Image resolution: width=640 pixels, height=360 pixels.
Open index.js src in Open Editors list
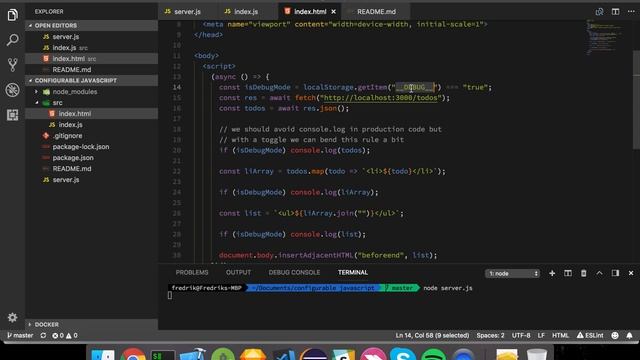tap(91, 48)
